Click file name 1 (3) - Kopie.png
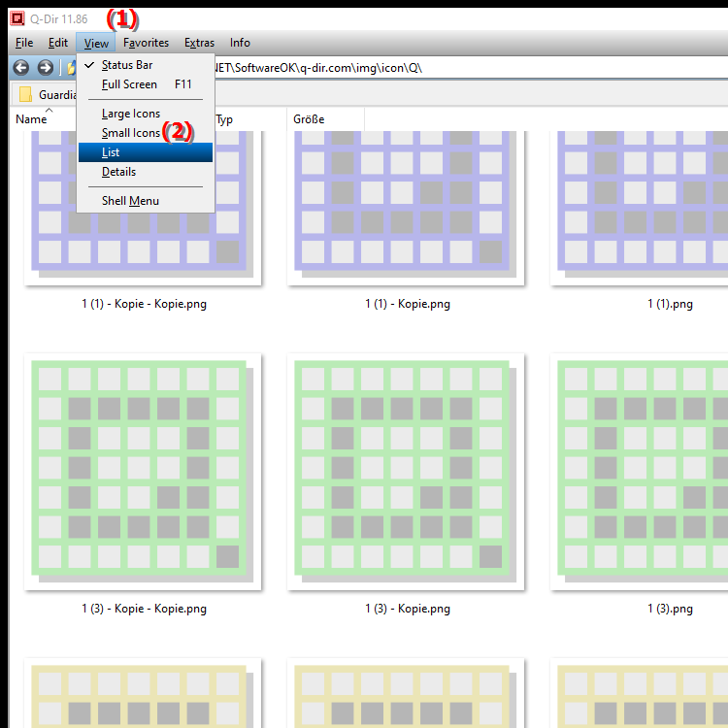 click(408, 609)
